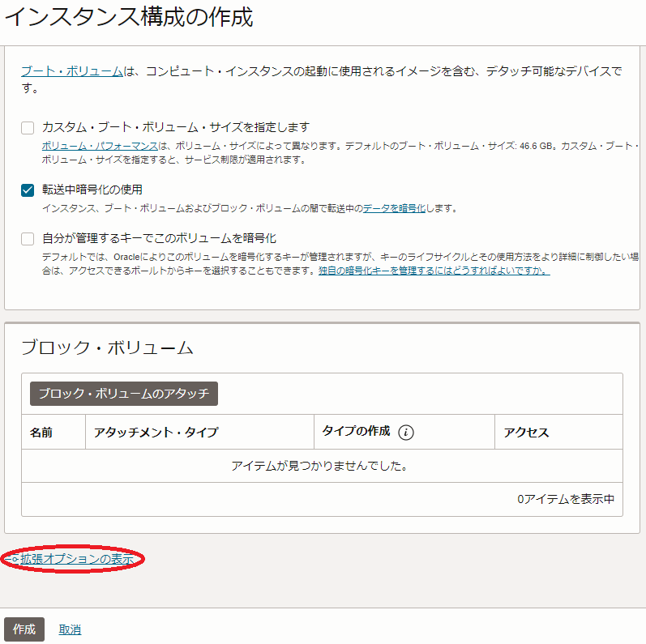Viewport: 646px width, 644px height.
Task: Click the ブロック・ボリューム section heading
Action: coord(107,348)
